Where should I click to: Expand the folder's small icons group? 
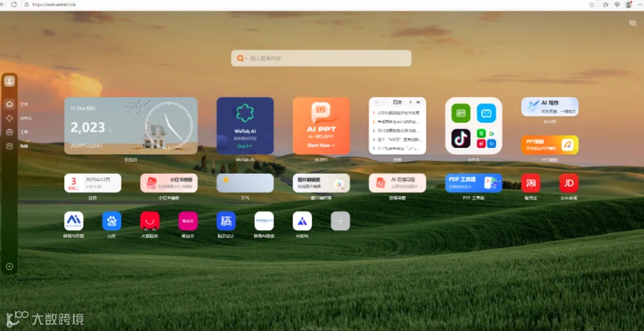(487, 138)
